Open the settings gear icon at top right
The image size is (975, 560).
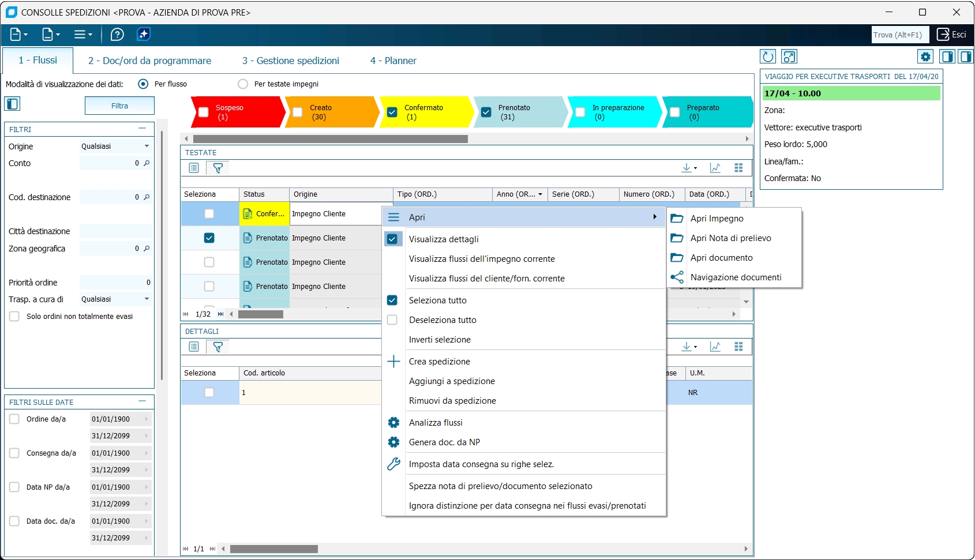(x=925, y=57)
